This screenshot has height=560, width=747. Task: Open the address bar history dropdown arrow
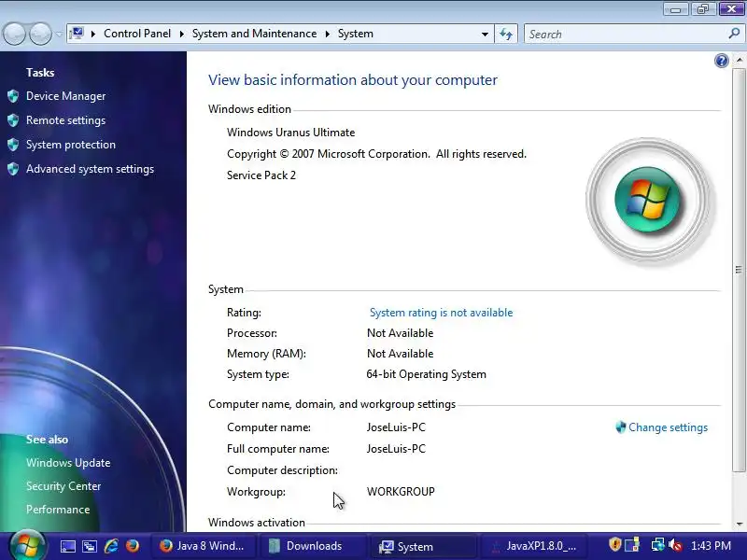485,35
